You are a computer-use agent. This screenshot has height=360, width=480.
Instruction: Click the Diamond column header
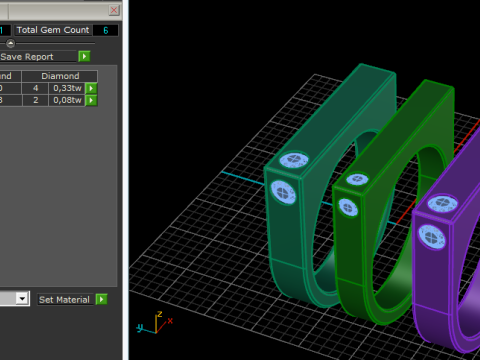[60, 76]
